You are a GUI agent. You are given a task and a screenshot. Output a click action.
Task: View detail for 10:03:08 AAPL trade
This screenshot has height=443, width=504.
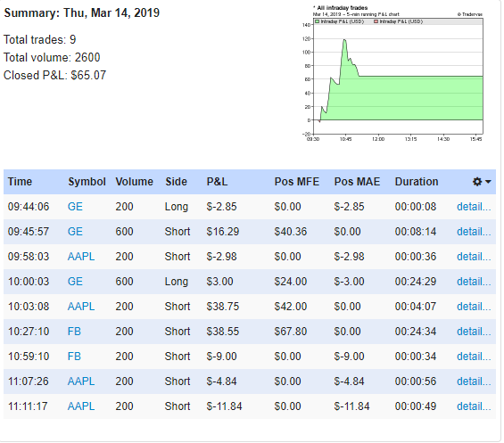click(x=474, y=307)
